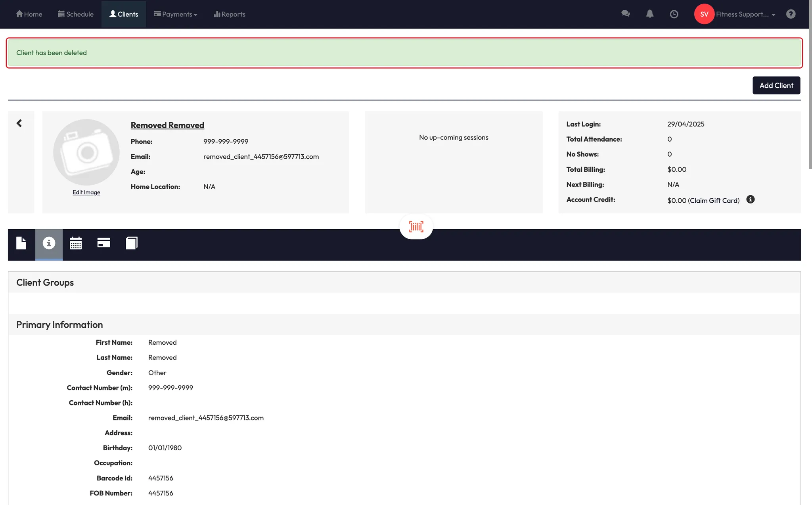Open the Removed Removed name link
Image resolution: width=812 pixels, height=505 pixels.
(167, 125)
